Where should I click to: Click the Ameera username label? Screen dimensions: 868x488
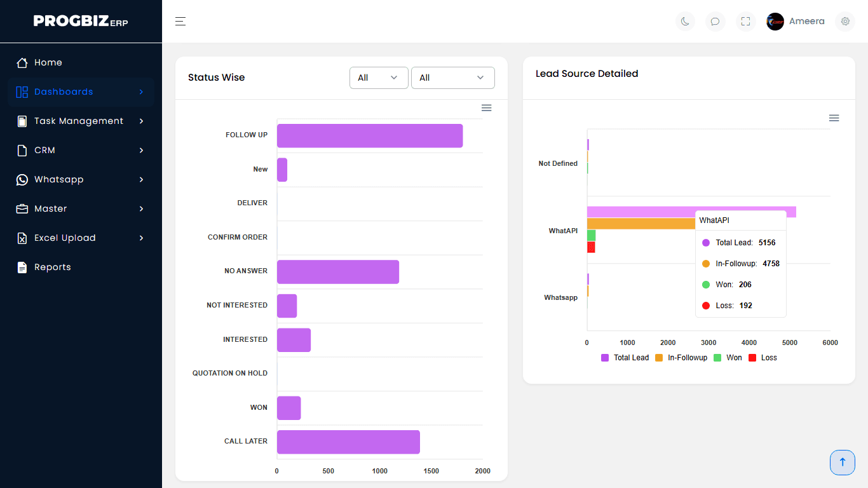point(807,22)
